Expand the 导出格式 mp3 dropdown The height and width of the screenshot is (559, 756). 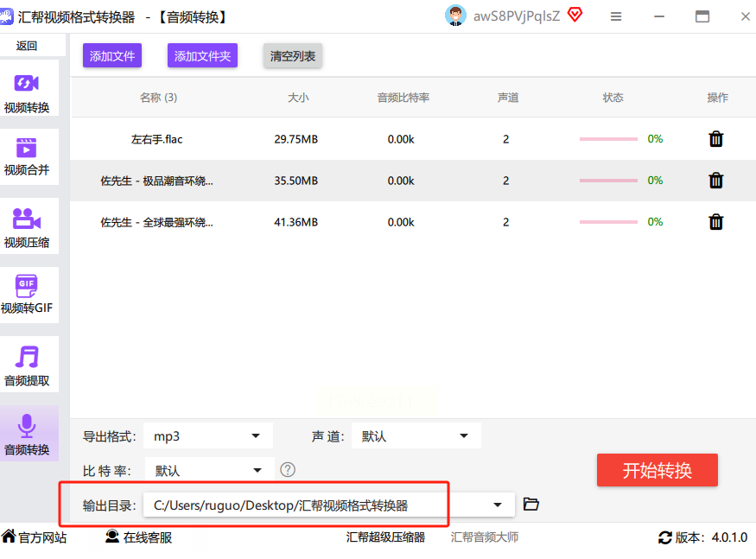click(208, 436)
